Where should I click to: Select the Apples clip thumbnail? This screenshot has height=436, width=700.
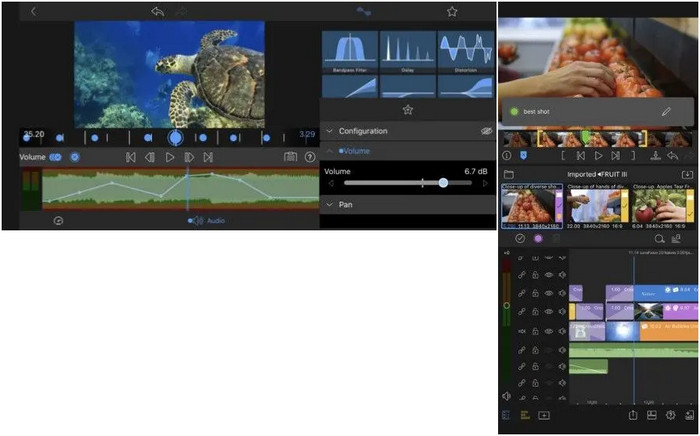click(663, 206)
